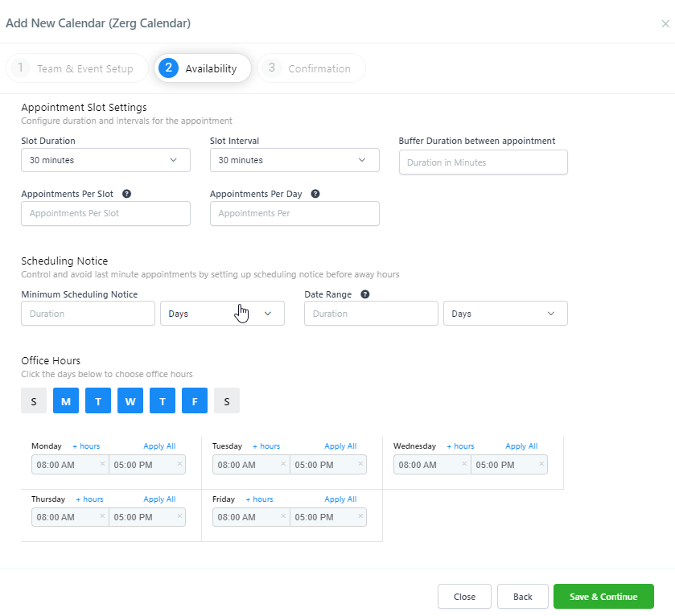The height and width of the screenshot is (616, 675).
Task: Toggle Thursday office hours day
Action: click(163, 400)
